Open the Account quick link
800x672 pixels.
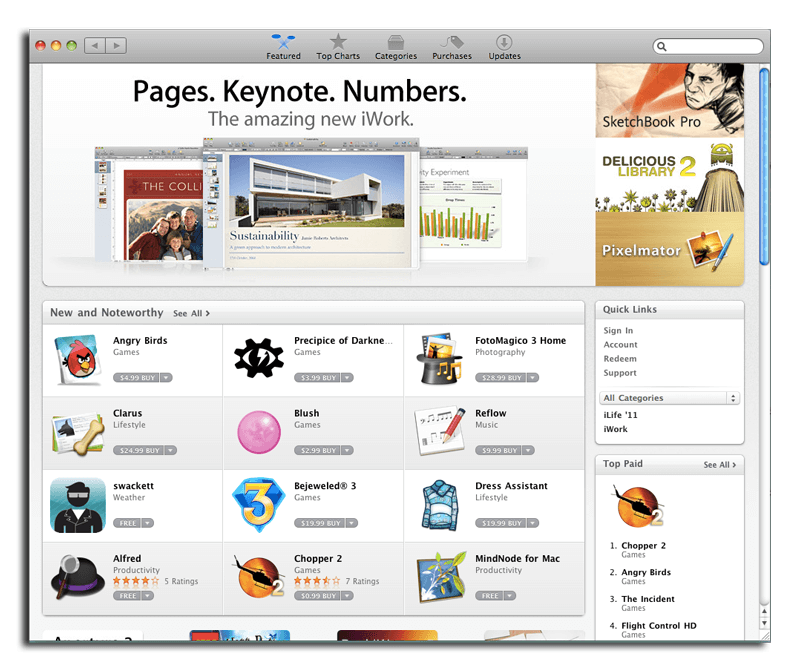click(620, 345)
